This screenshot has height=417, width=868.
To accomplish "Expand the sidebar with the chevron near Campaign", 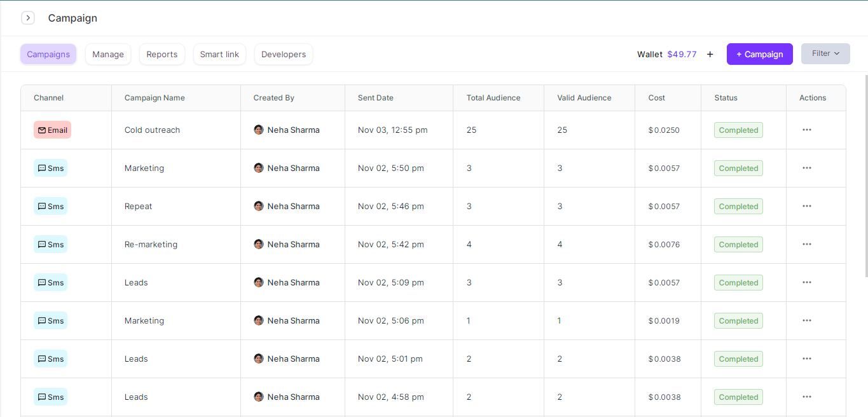I will (x=28, y=18).
